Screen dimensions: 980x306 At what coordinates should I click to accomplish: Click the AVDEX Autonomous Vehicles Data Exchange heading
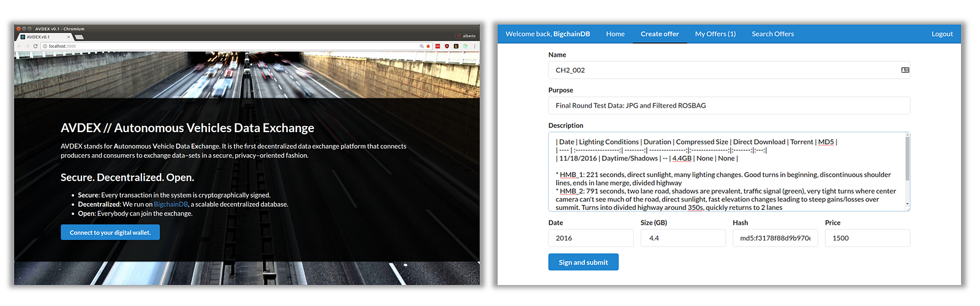click(x=187, y=128)
